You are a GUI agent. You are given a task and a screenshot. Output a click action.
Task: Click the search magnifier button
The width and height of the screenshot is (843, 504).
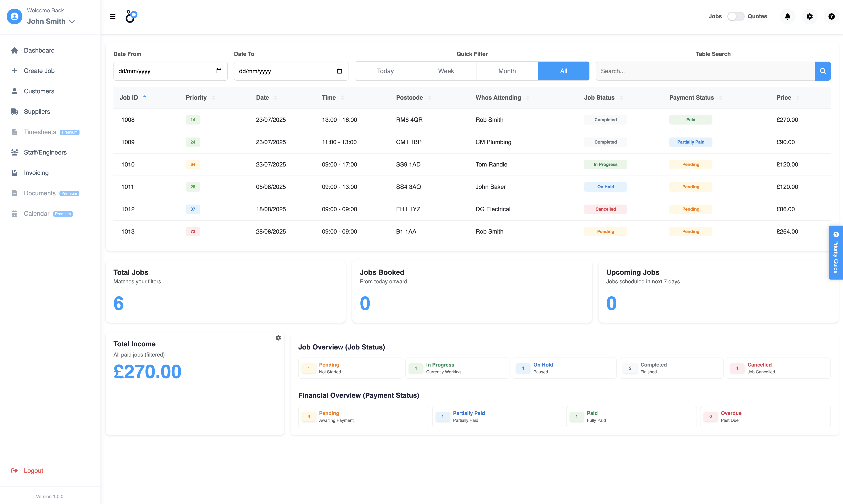[x=823, y=71]
